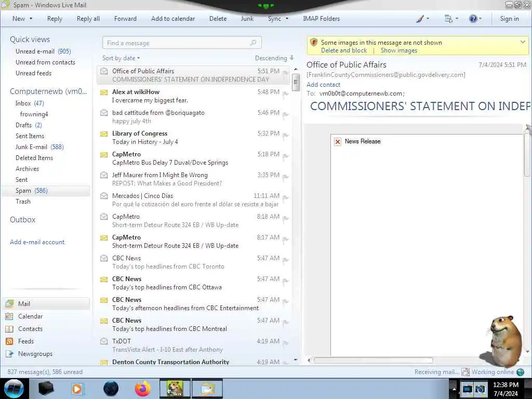This screenshot has width=532, height=399.
Task: Click Show images link
Action: tap(399, 50)
